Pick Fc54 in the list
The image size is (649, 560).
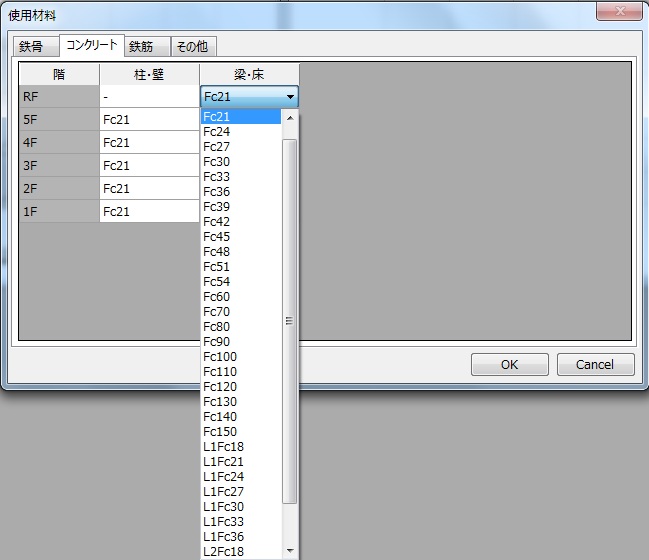pos(241,281)
